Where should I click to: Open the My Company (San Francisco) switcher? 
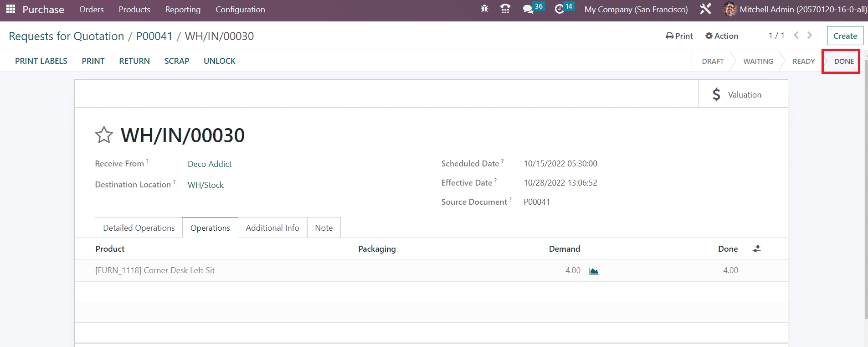pyautogui.click(x=636, y=9)
